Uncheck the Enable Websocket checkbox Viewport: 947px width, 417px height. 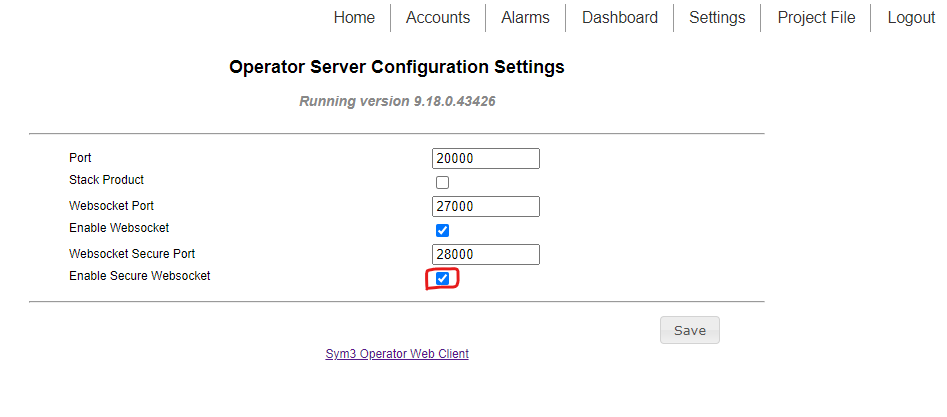coord(442,230)
